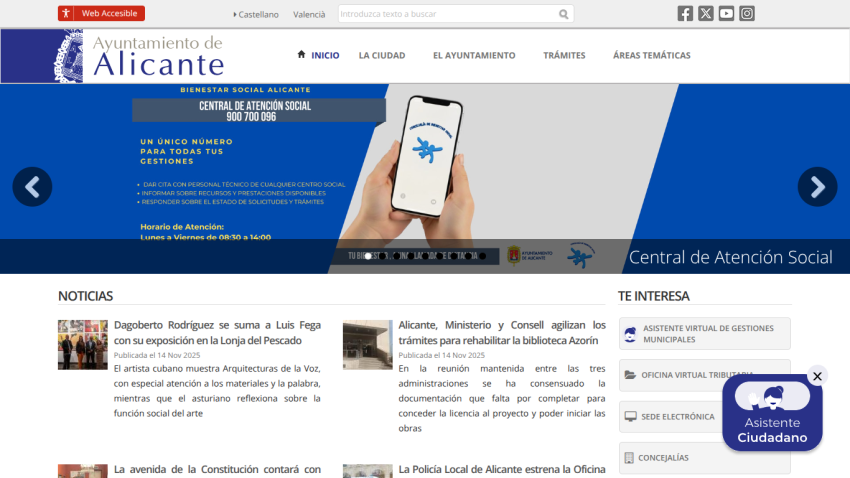850x478 pixels.
Task: Launch the Asistente Ciudadano chat widget
Action: (772, 413)
